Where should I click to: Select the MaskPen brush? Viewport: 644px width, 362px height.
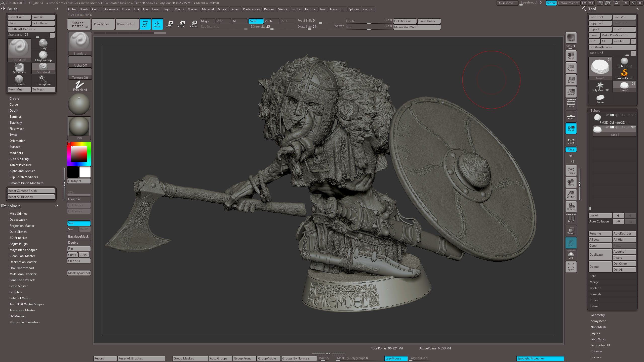pos(19,68)
